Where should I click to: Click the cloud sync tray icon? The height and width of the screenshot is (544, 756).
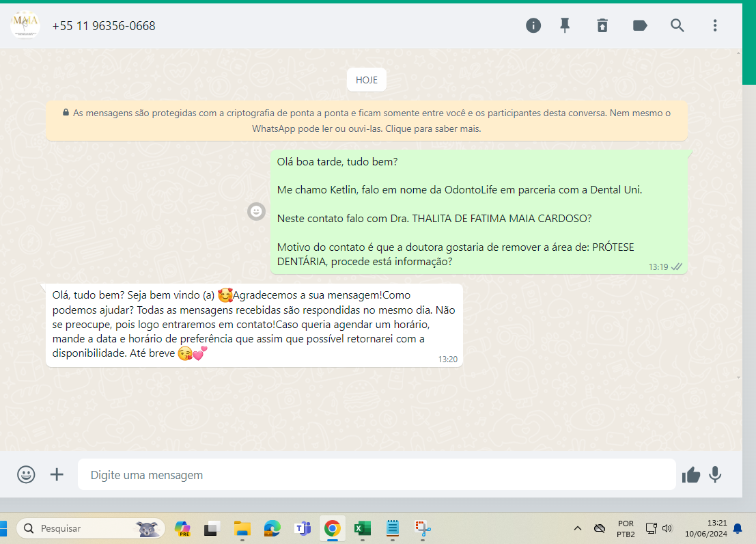pos(600,528)
